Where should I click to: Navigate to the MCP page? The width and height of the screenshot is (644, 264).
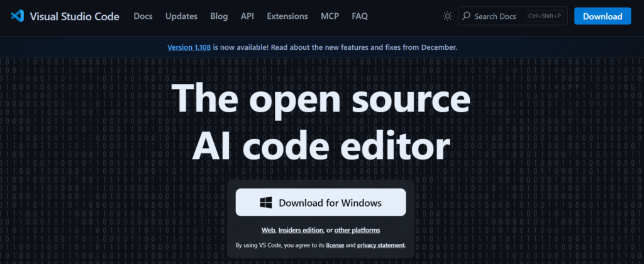pos(330,16)
